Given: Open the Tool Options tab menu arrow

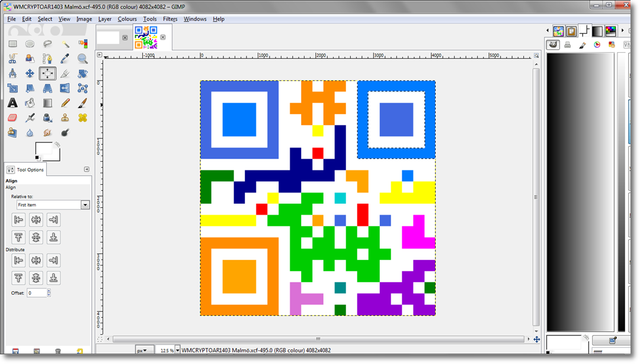Looking at the screenshot, I should 87,169.
